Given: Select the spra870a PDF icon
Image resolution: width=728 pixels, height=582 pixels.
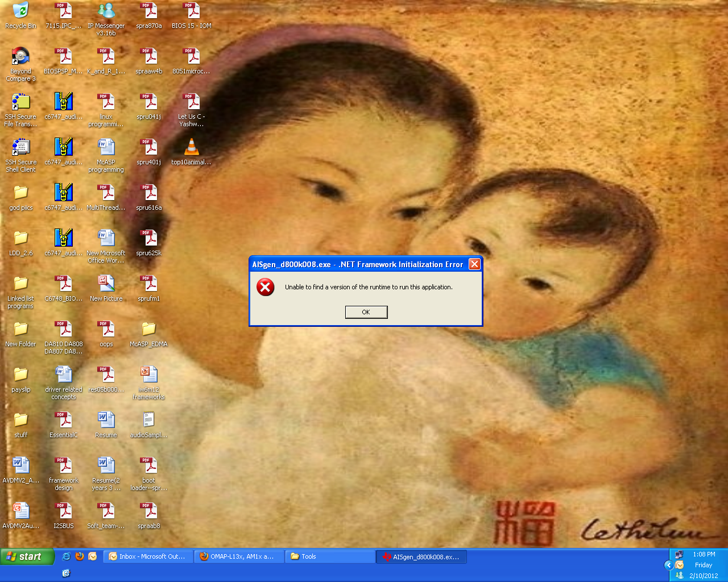Looking at the screenshot, I should point(149,15).
